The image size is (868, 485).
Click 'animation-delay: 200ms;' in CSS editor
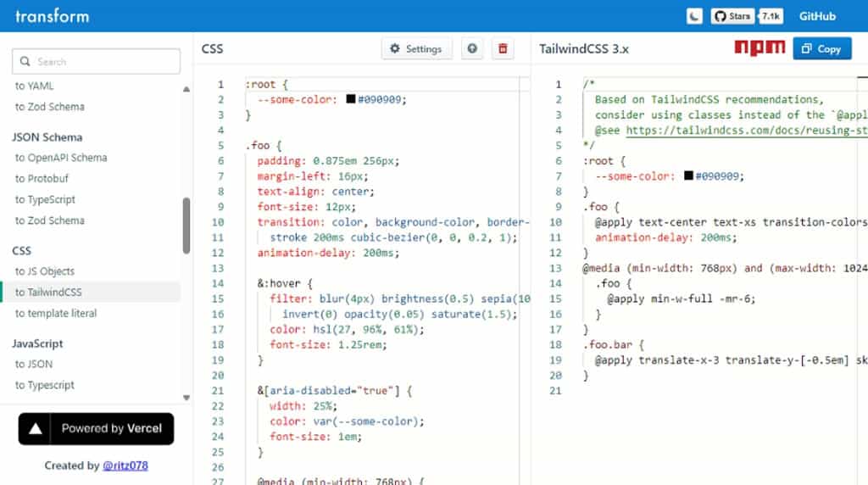coord(328,253)
